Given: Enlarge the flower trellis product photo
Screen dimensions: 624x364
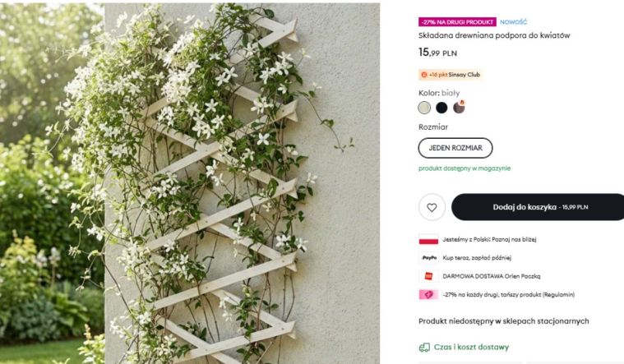Looking at the screenshot, I should click(x=190, y=183).
